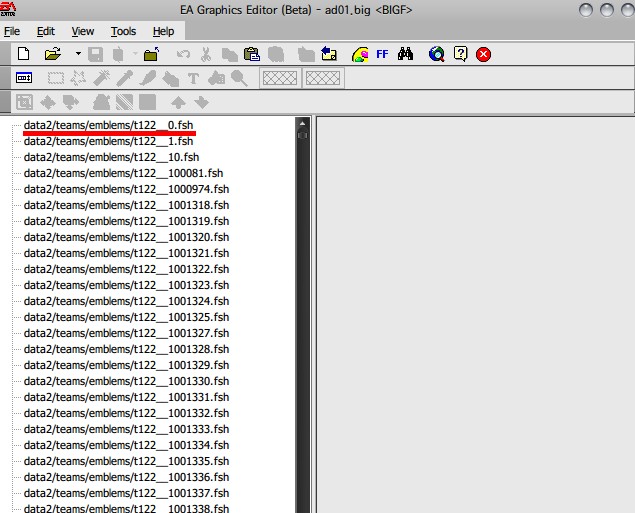635x513 pixels.
Task: Select t122__1001325.fsh tree entry
Action: click(126, 317)
